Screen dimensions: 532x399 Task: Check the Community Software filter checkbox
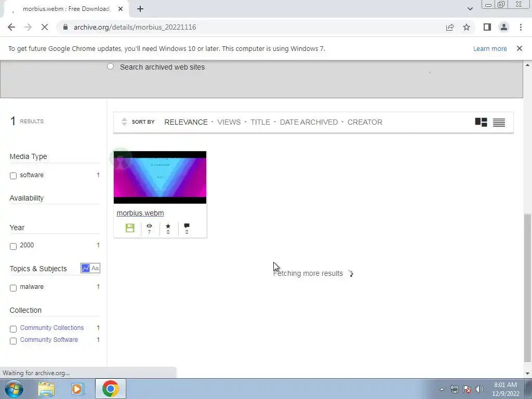(13, 341)
